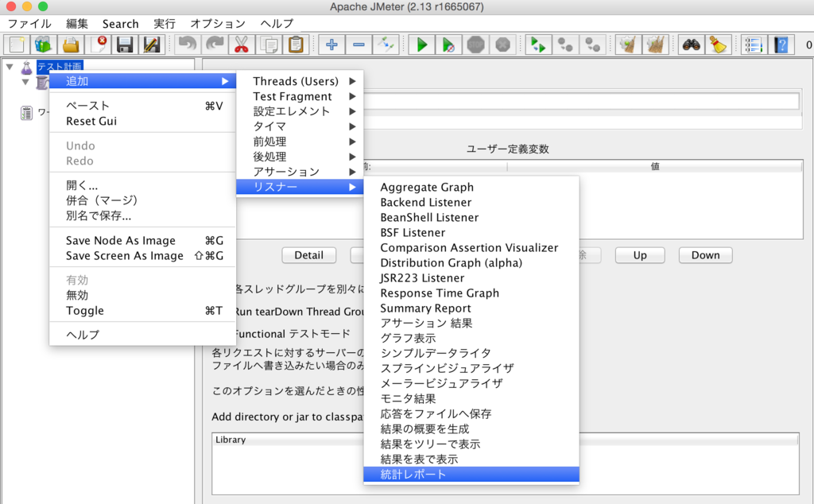Open the 編集 menu
Viewport: 814px width, 504px height.
click(x=77, y=23)
